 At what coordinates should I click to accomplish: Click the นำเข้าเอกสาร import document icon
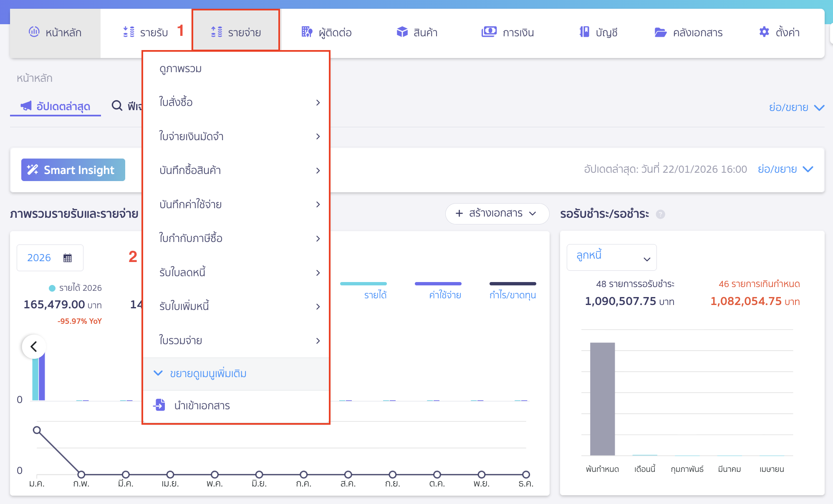pyautogui.click(x=159, y=405)
